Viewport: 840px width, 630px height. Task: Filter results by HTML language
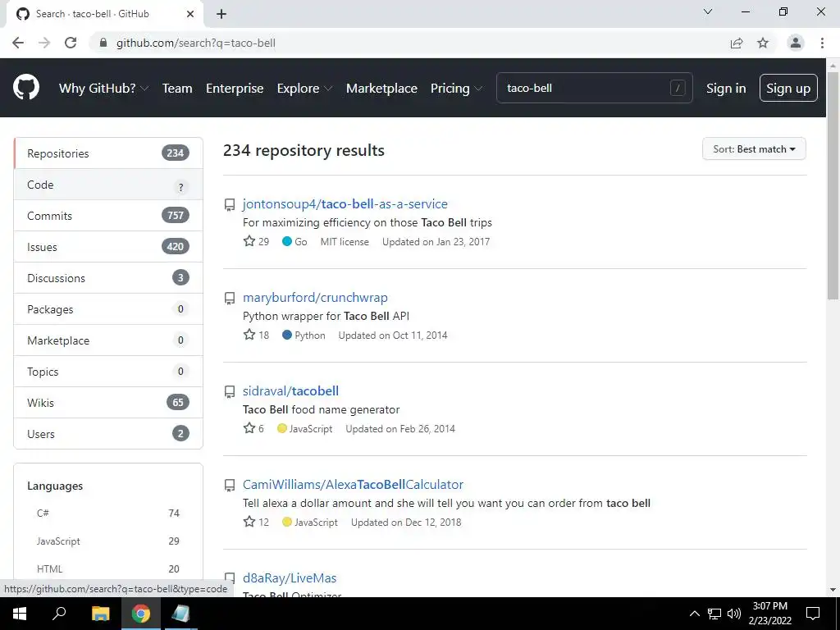[x=108, y=569]
